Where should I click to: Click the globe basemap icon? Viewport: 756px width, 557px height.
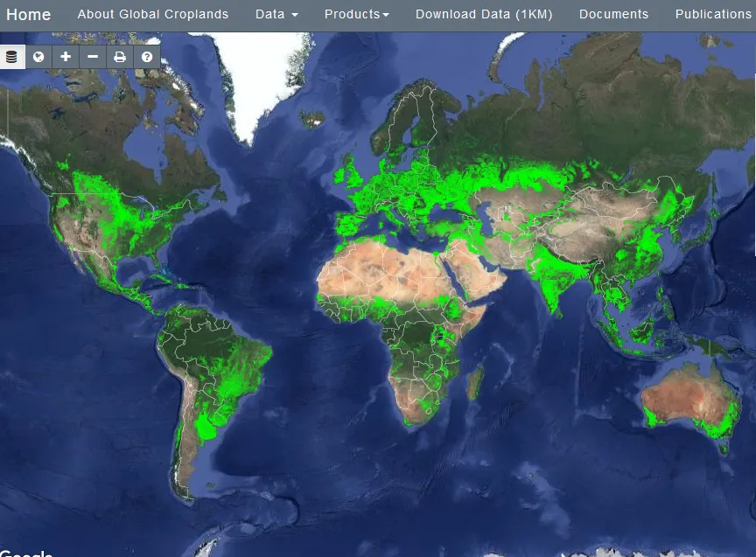pyautogui.click(x=38, y=57)
